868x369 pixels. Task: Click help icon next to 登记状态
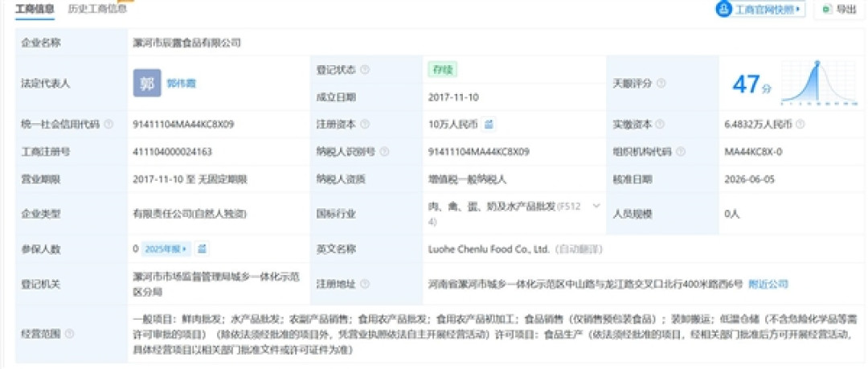coord(365,70)
